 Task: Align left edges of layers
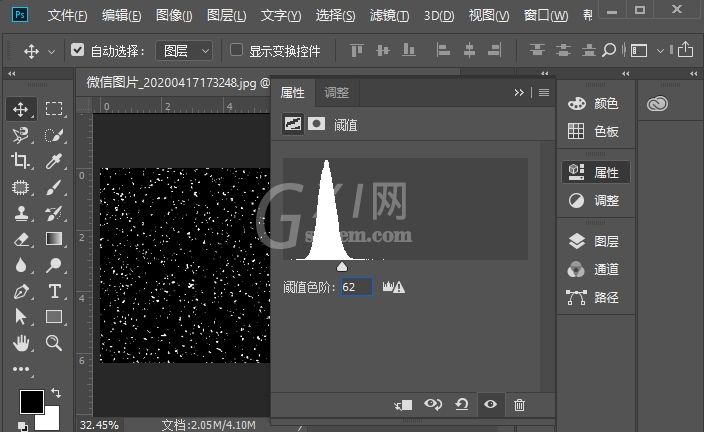tap(443, 50)
